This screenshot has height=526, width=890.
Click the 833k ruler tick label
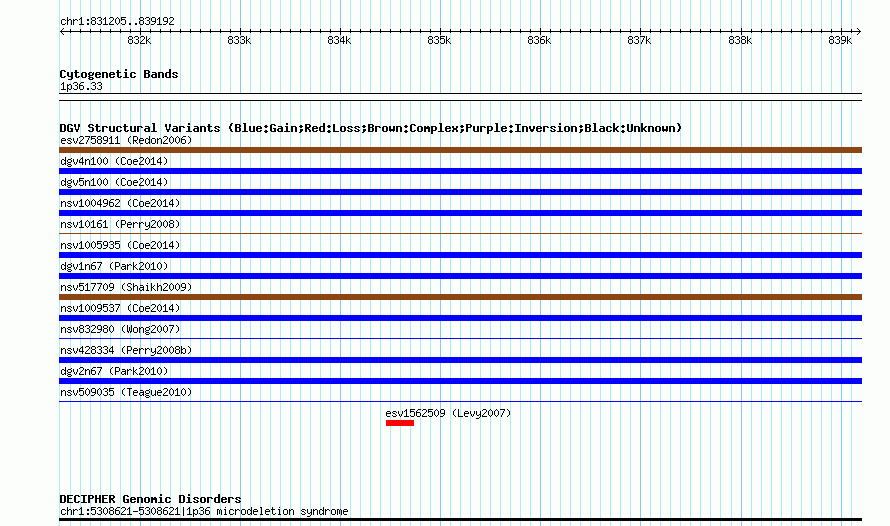(239, 40)
